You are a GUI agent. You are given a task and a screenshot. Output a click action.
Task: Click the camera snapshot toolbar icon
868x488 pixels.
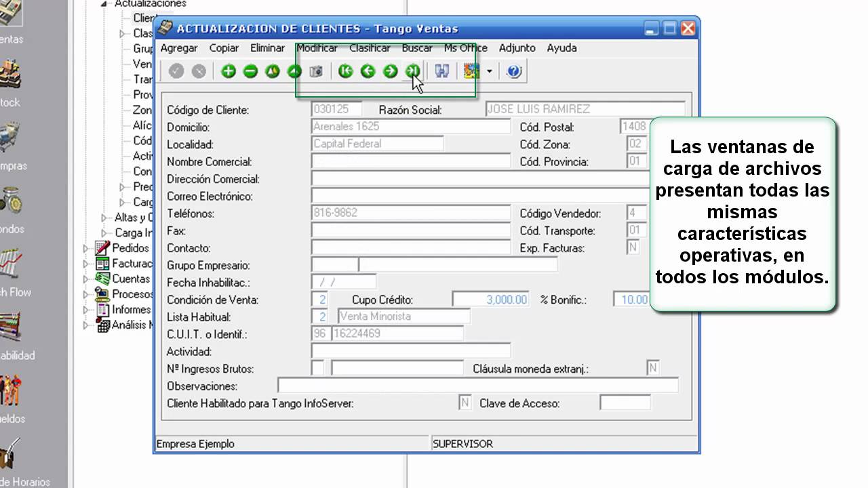[316, 71]
